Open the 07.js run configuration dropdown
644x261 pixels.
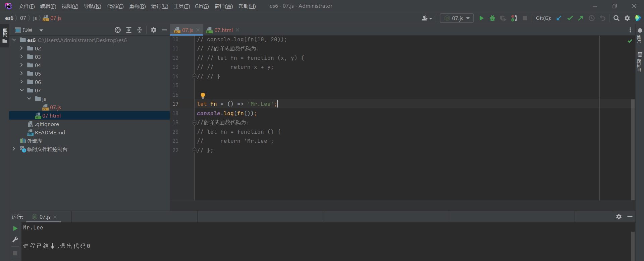click(457, 18)
